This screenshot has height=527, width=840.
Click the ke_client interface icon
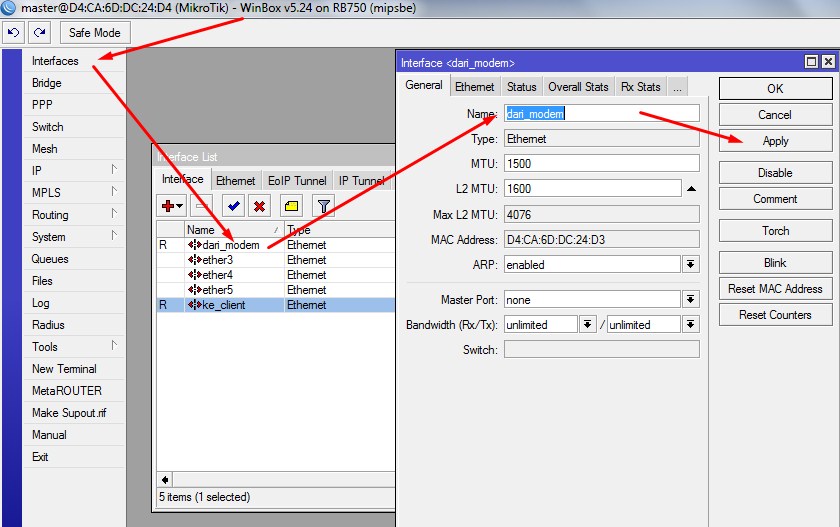pyautogui.click(x=194, y=305)
